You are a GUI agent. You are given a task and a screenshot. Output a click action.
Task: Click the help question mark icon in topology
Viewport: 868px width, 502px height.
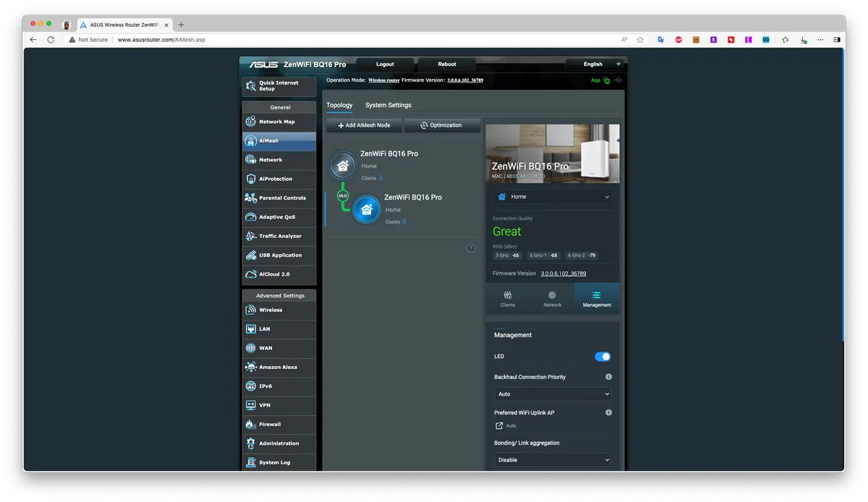471,248
